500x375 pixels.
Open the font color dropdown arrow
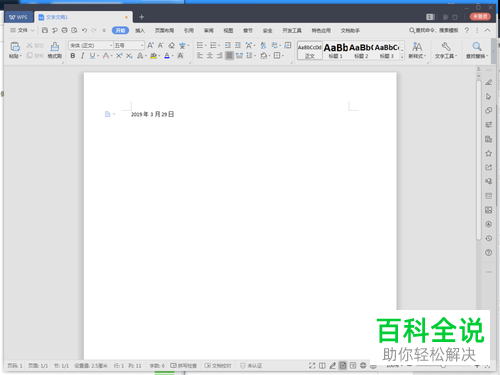(x=173, y=56)
